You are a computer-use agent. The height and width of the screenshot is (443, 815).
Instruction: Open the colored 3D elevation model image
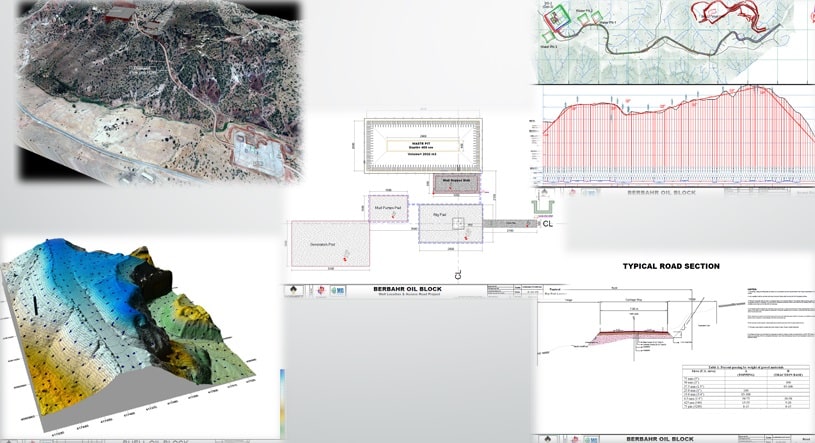coord(128,334)
